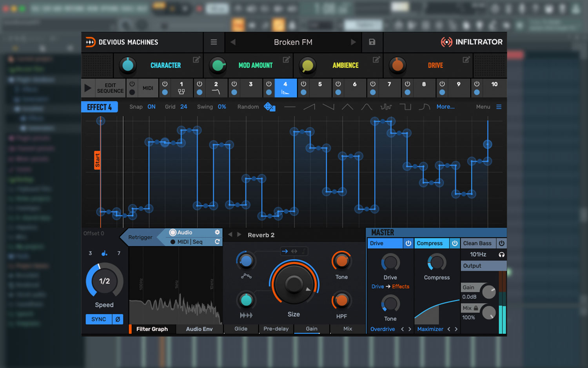The width and height of the screenshot is (588, 368).
Task: Switch to the Audio Env tab
Action: (x=199, y=329)
